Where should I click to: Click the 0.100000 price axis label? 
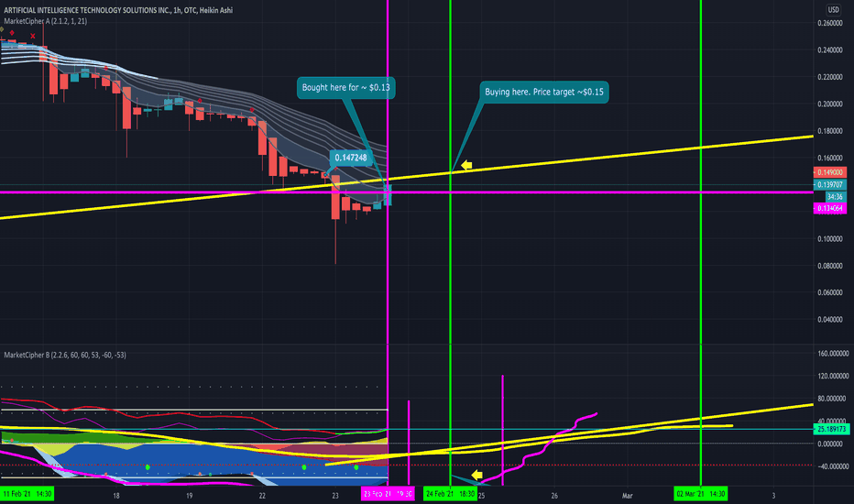pos(829,238)
